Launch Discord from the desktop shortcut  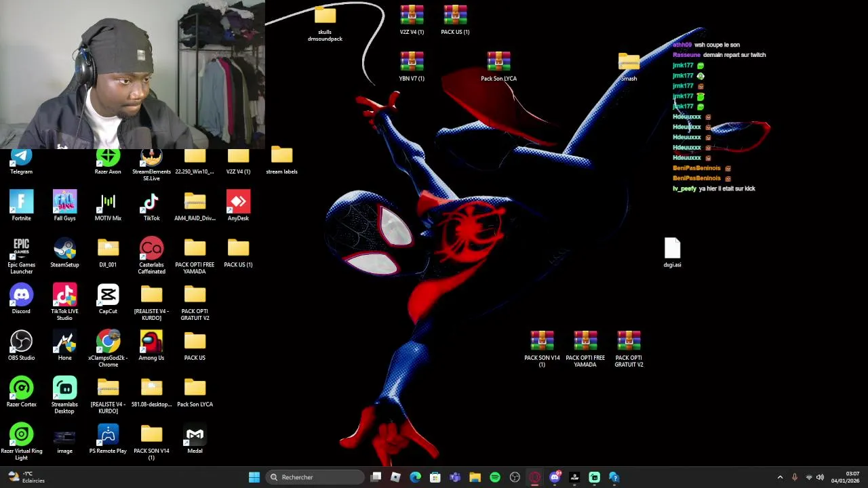point(21,299)
